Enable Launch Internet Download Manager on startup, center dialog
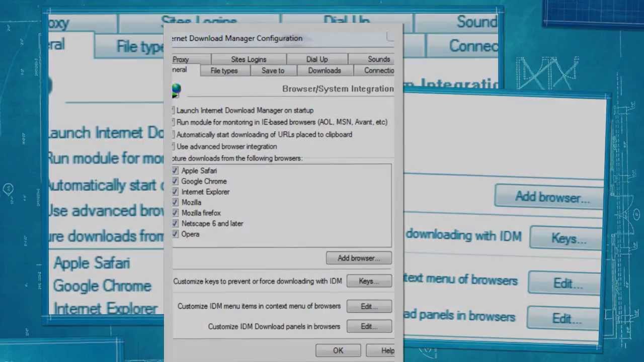The image size is (644, 362). 173,110
